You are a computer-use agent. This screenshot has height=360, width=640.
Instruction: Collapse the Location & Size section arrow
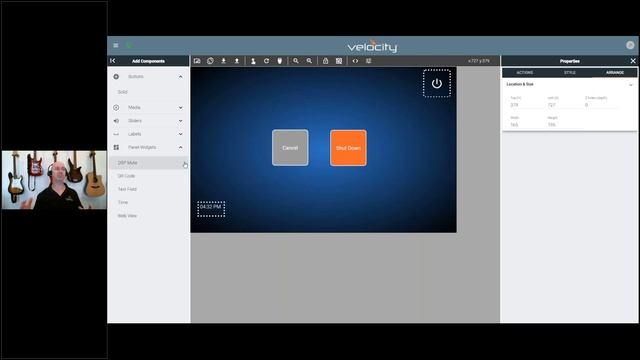[631, 84]
